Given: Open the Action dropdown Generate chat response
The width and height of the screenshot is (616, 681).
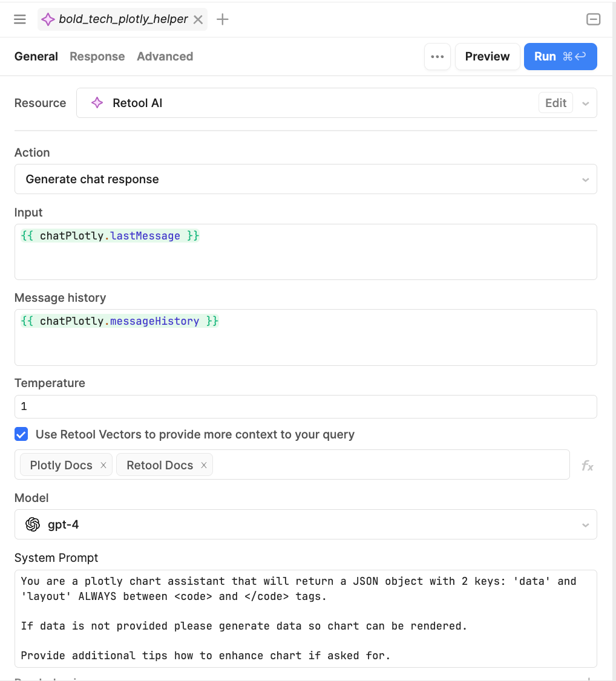Looking at the screenshot, I should (306, 179).
